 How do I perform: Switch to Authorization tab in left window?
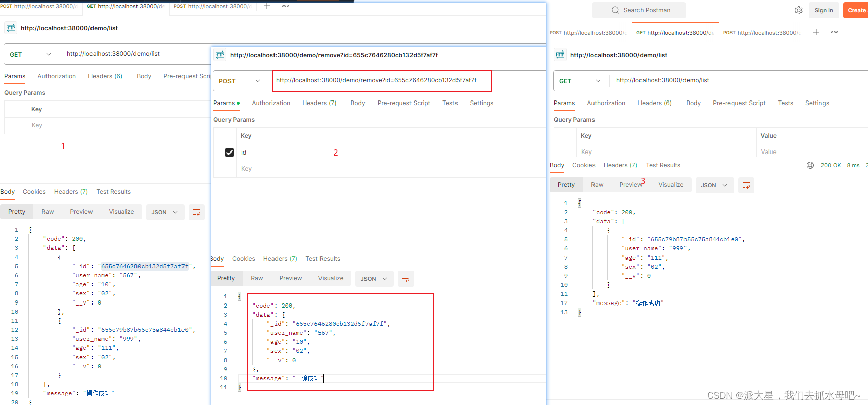tap(57, 76)
